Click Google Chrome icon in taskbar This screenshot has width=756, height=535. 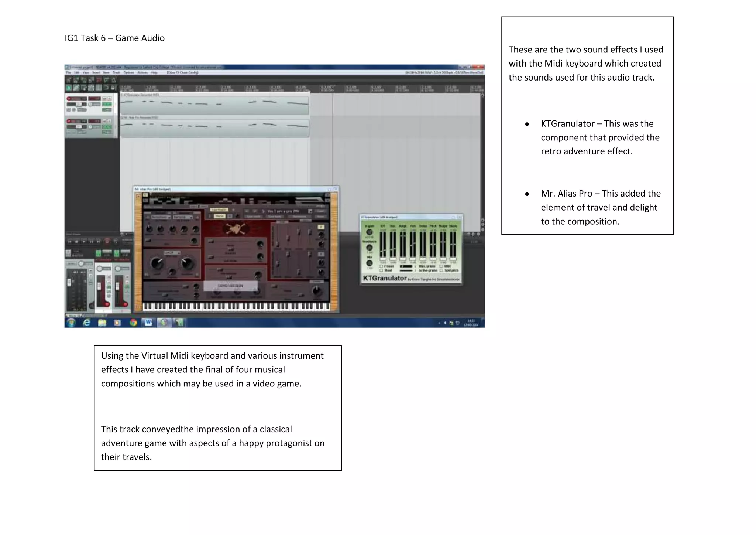coord(133,323)
